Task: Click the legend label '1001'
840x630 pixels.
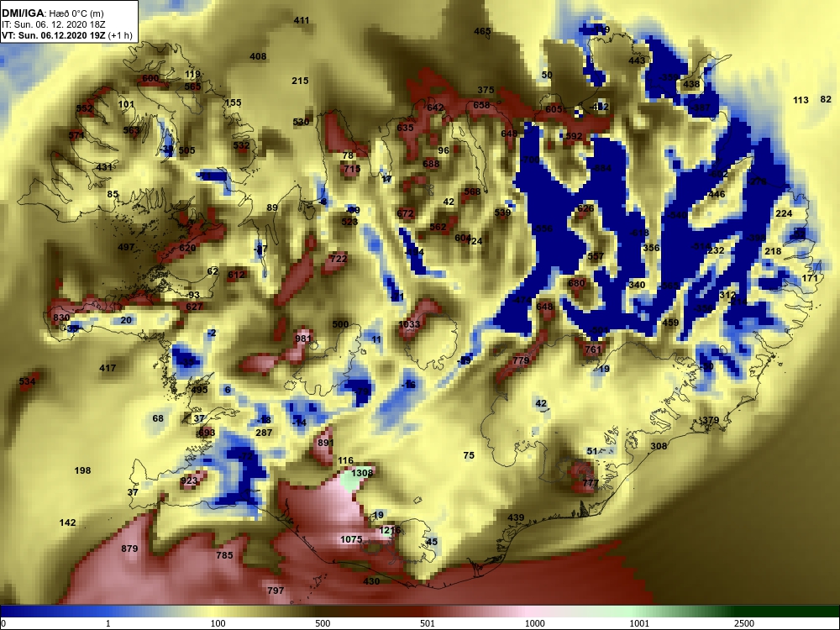Action: pos(639,623)
